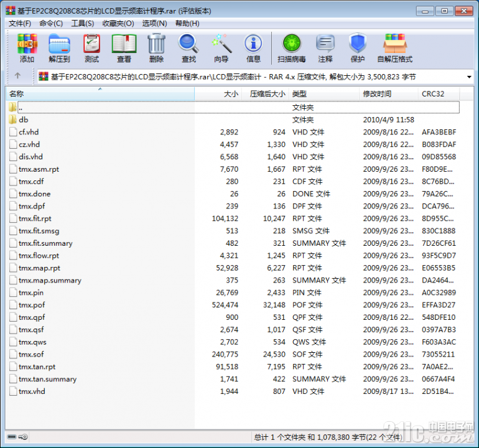
Task: Click the key password icon in status bar
Action: [x=23, y=437]
